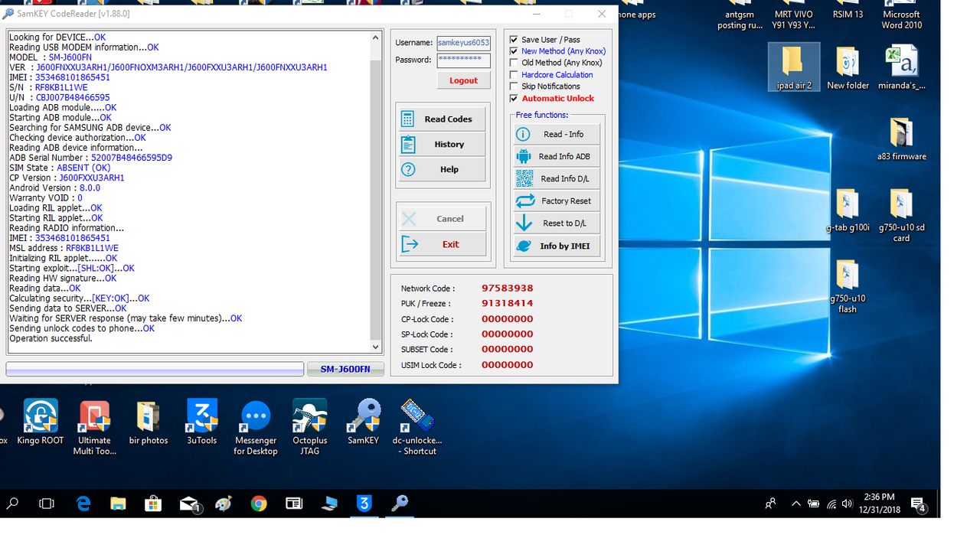Click the MODEL : SM-J600FN log line

click(51, 57)
